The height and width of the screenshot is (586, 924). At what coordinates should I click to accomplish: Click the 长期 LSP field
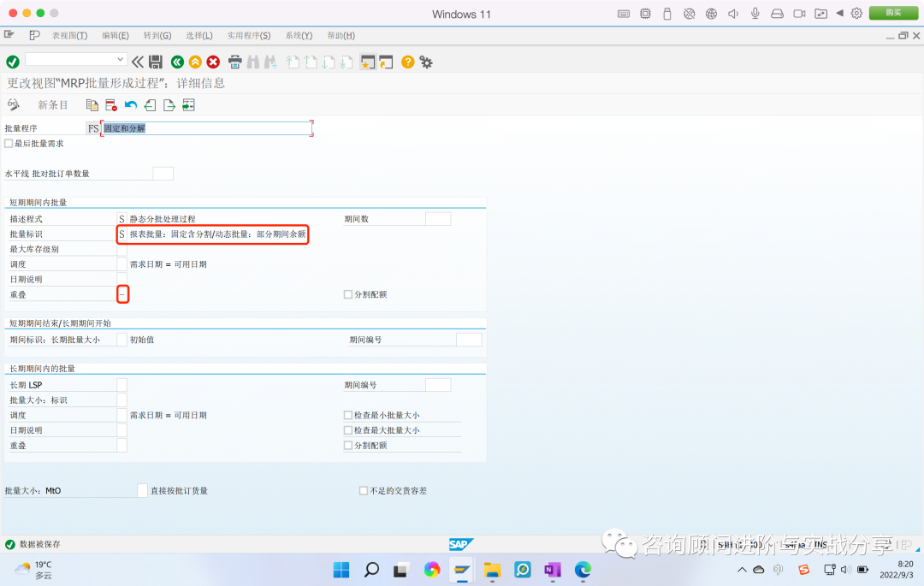[122, 385]
